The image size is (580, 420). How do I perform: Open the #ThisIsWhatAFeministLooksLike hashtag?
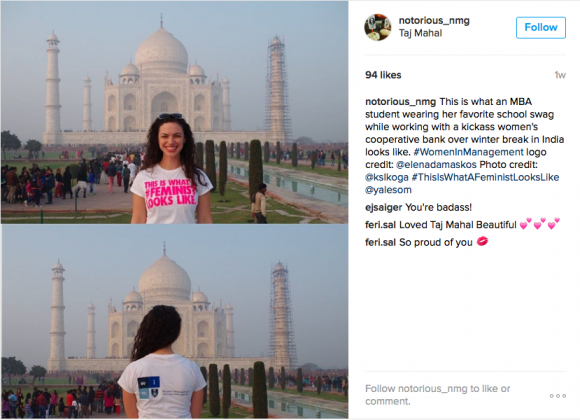click(485, 177)
